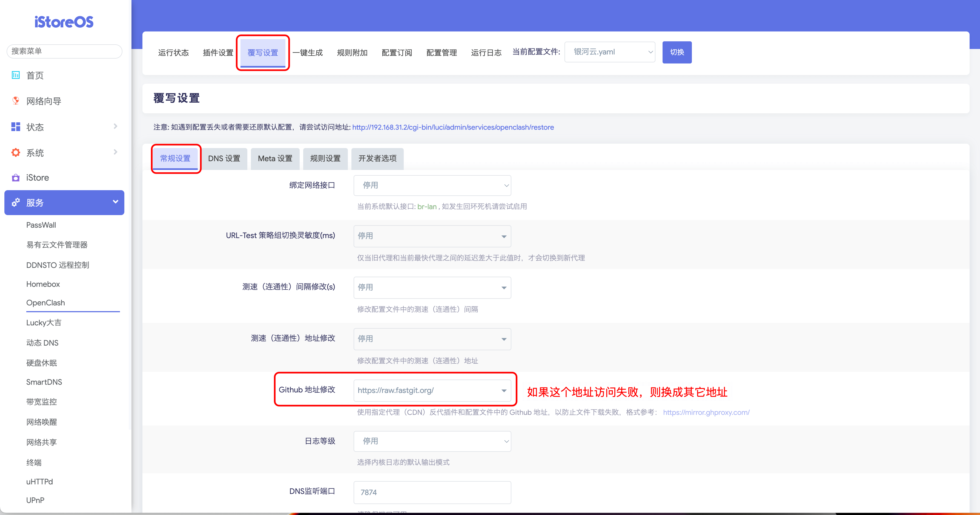Viewport: 980px width, 515px height.
Task: Open 网络向导 in the sidebar
Action: [x=44, y=101]
